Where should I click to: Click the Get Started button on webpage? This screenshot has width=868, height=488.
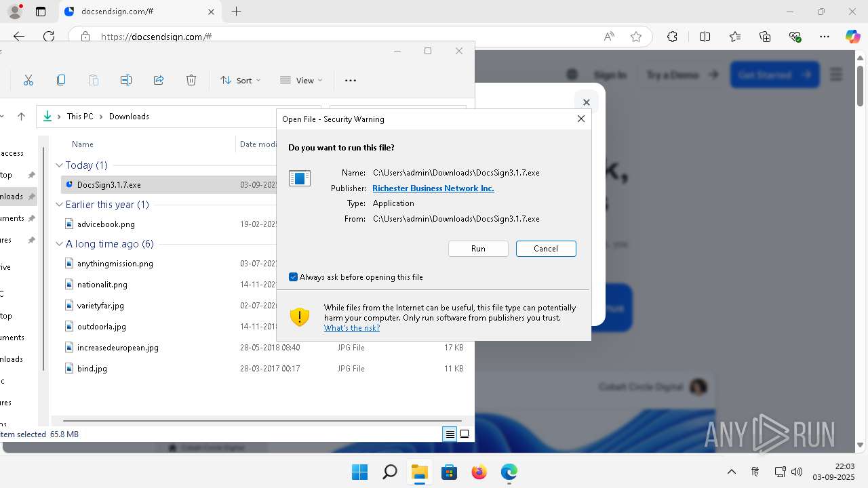coord(774,75)
